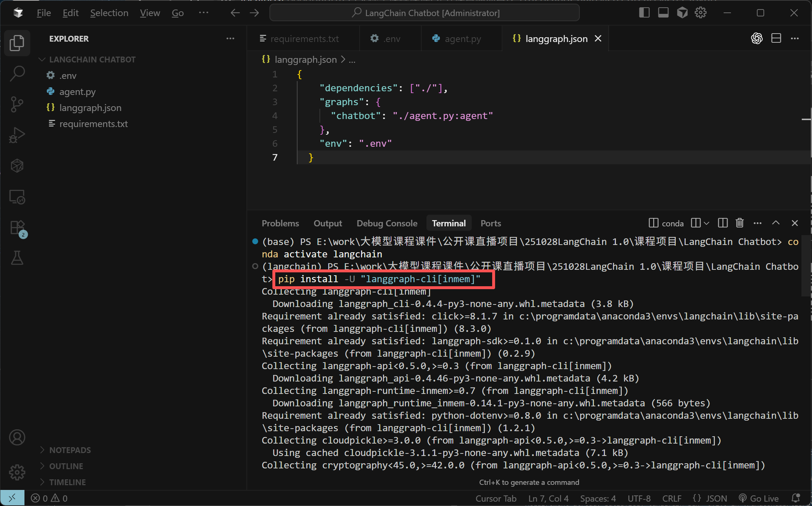Open the new terminal launch profile dropdown

click(x=706, y=223)
